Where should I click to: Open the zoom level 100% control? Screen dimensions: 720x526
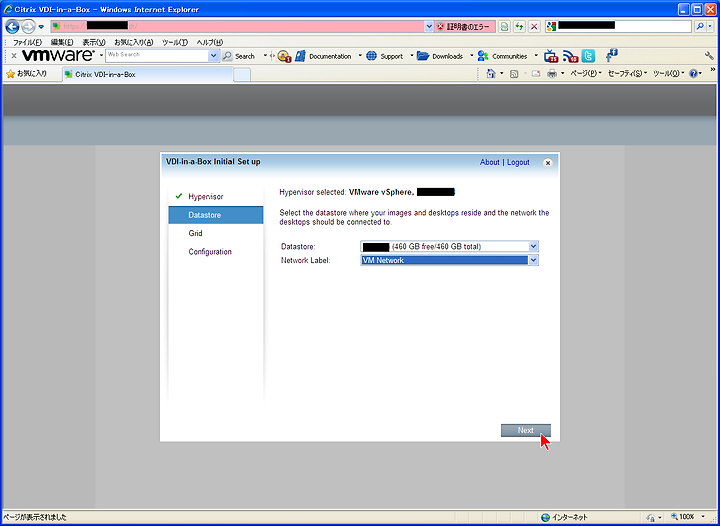point(687,517)
